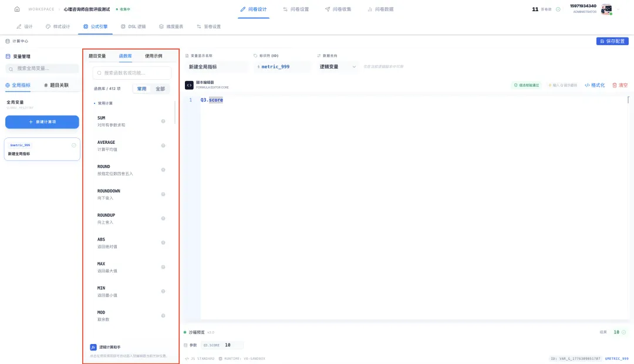Viewport: 634px width, 364px height.
Task: Open the 逻辑变量 data direction dropdown
Action: (x=338, y=67)
